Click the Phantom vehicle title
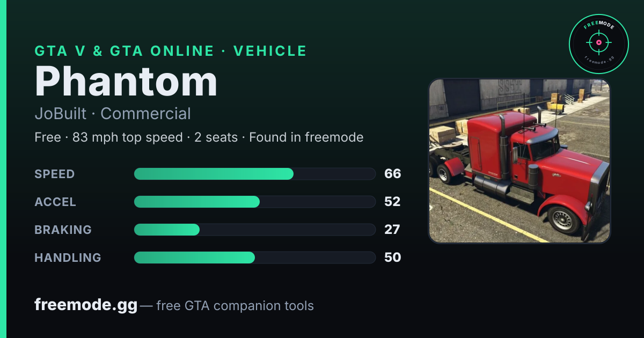The width and height of the screenshot is (644, 338). [126, 81]
